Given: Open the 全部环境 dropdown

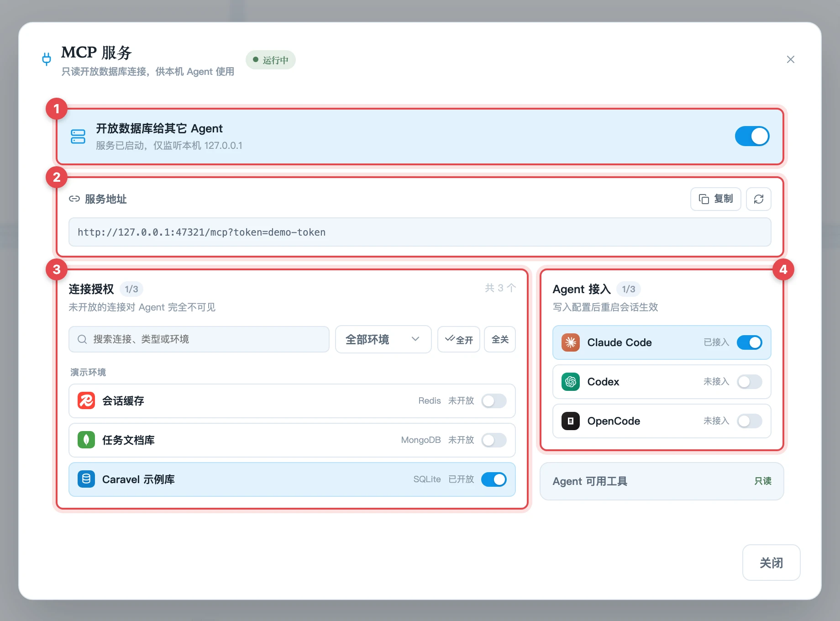Looking at the screenshot, I should pos(383,339).
